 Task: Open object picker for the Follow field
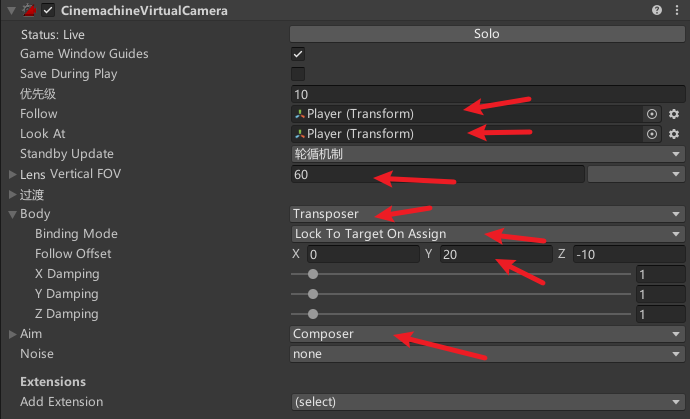pos(652,114)
